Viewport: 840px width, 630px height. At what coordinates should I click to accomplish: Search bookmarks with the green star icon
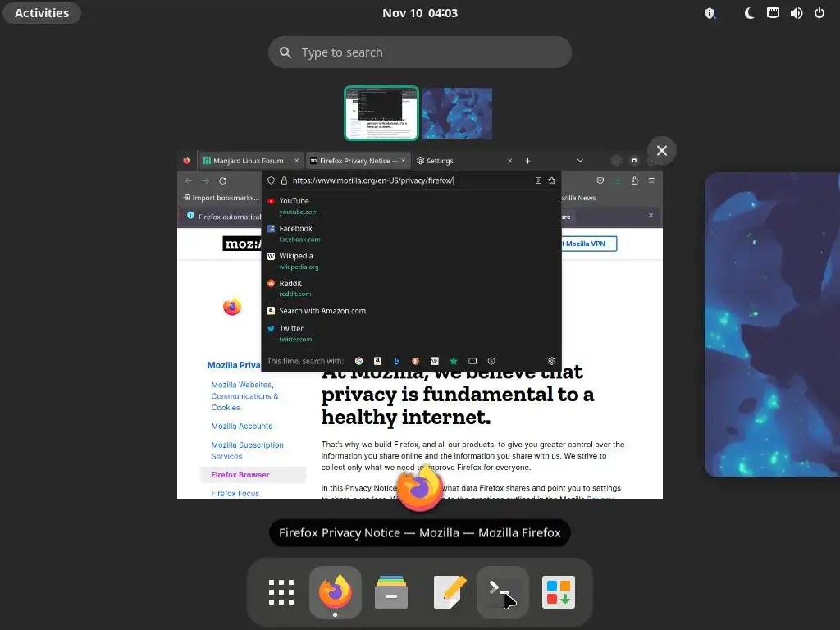pyautogui.click(x=453, y=361)
